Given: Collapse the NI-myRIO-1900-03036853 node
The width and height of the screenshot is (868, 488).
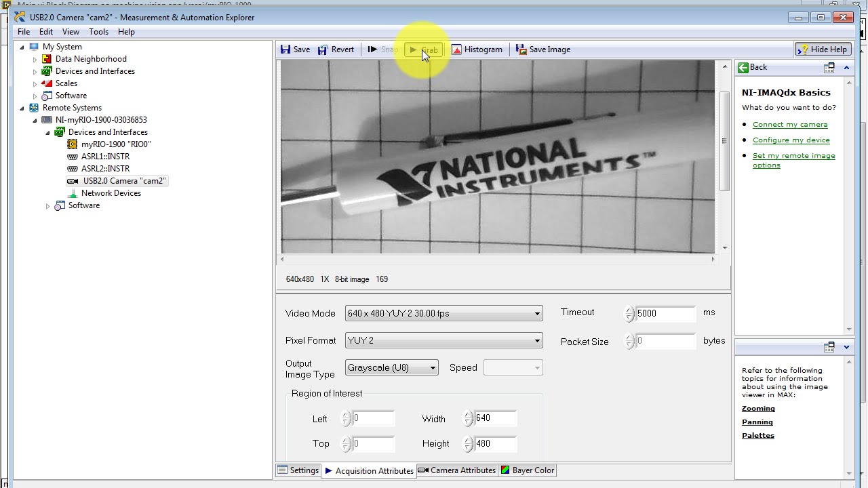Looking at the screenshot, I should (x=35, y=120).
